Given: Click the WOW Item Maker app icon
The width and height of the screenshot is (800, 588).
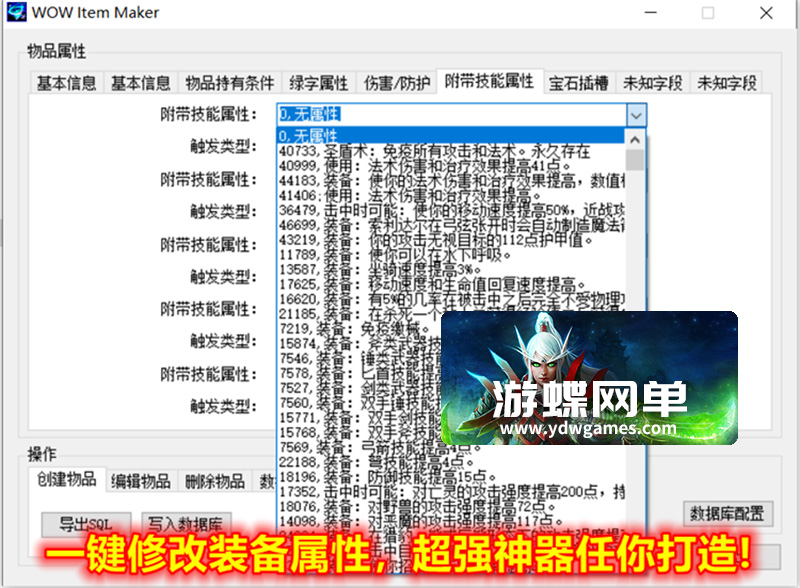Looking at the screenshot, I should coord(16,12).
